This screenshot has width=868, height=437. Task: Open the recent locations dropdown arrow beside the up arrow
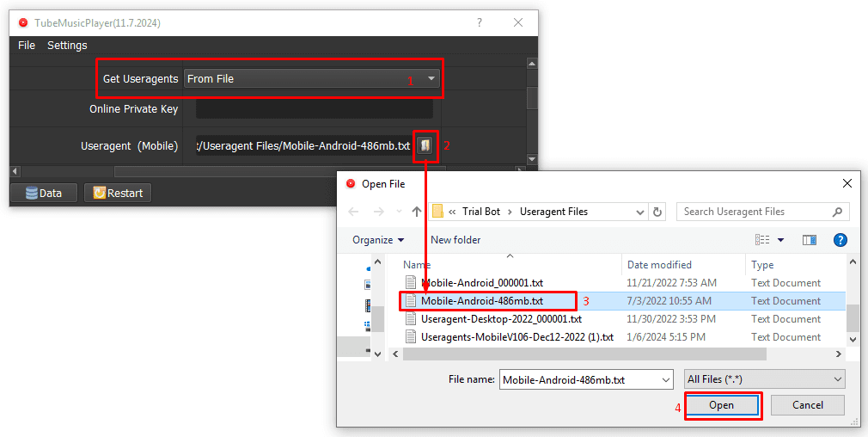pyautogui.click(x=399, y=212)
